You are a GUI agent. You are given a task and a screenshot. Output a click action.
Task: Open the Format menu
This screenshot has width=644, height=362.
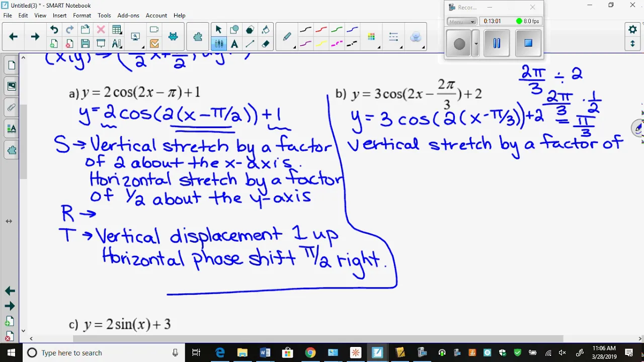coord(82,16)
